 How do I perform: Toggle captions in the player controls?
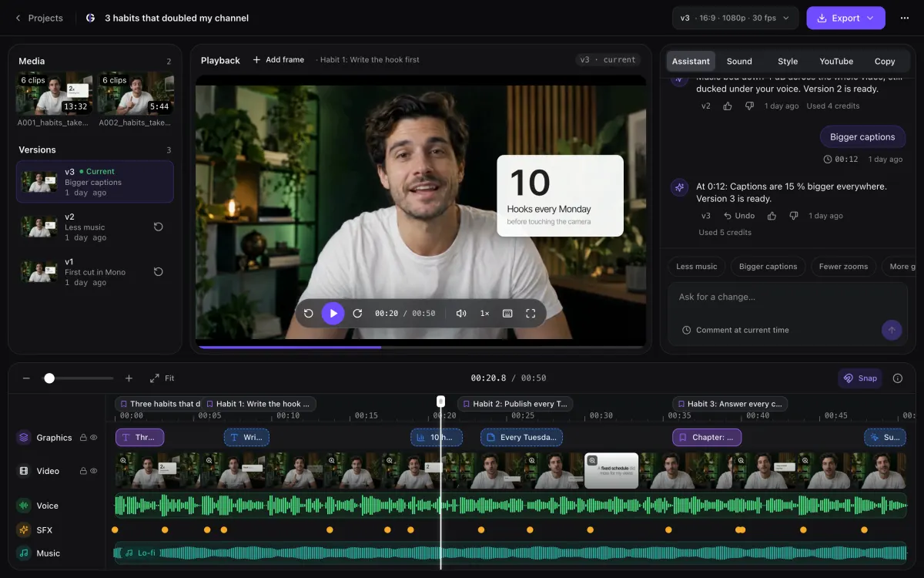pyautogui.click(x=507, y=314)
